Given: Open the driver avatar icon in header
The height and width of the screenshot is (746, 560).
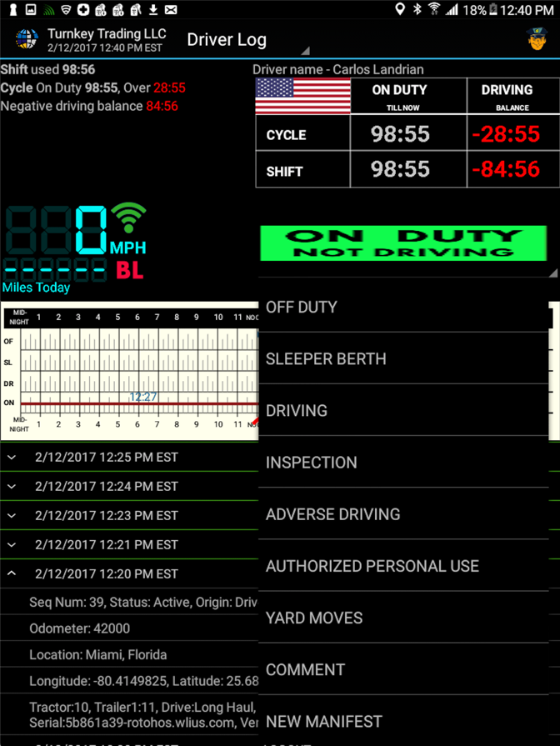Looking at the screenshot, I should 537,39.
